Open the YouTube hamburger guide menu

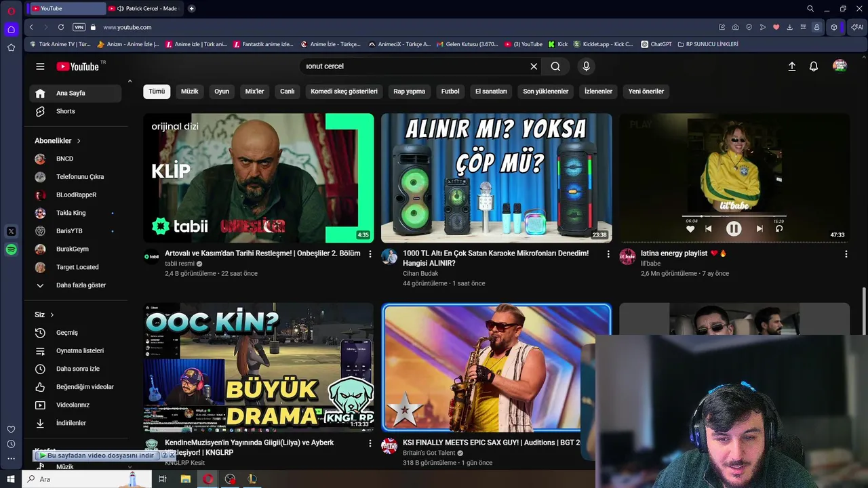[x=40, y=66]
